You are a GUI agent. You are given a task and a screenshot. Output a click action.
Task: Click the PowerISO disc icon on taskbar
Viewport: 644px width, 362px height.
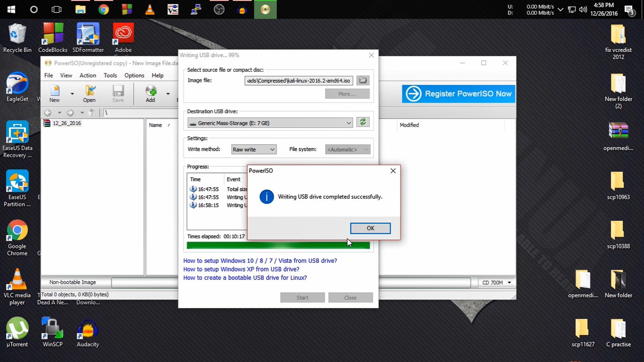pos(265,9)
